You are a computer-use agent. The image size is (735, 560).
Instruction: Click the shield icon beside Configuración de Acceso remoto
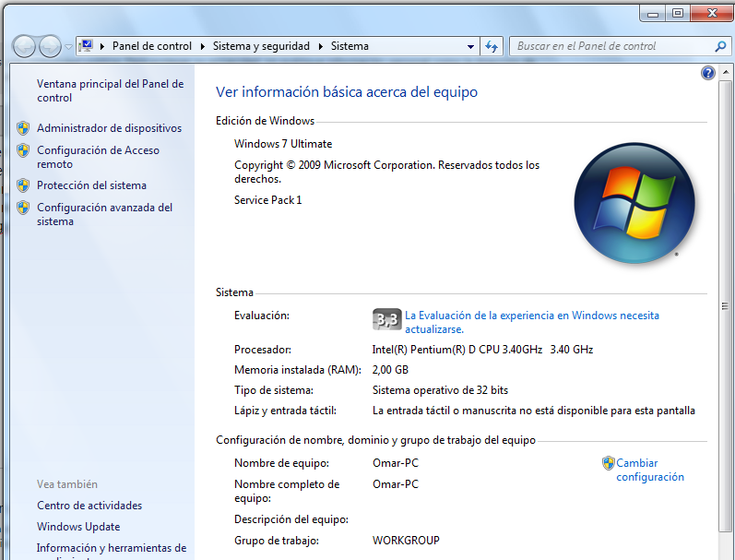point(23,150)
